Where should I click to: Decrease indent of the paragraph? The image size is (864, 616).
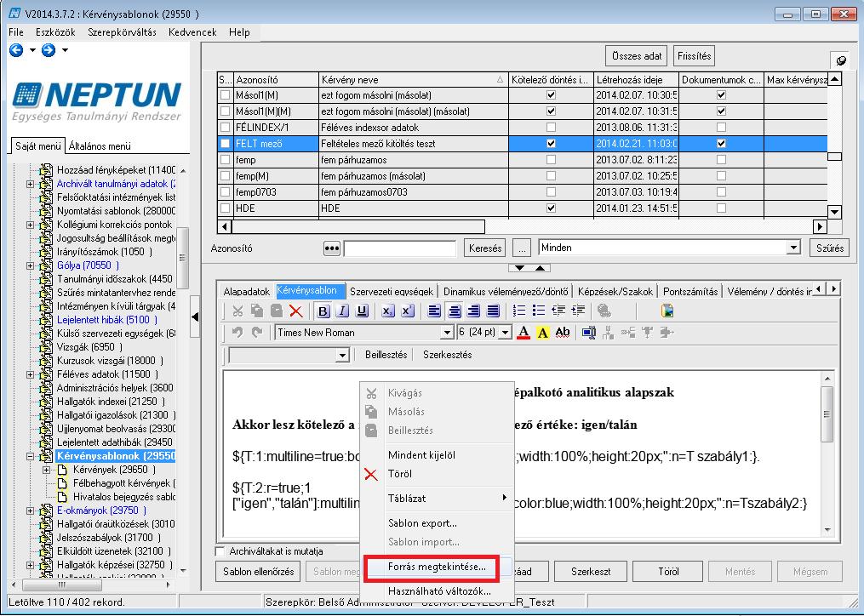click(x=558, y=311)
